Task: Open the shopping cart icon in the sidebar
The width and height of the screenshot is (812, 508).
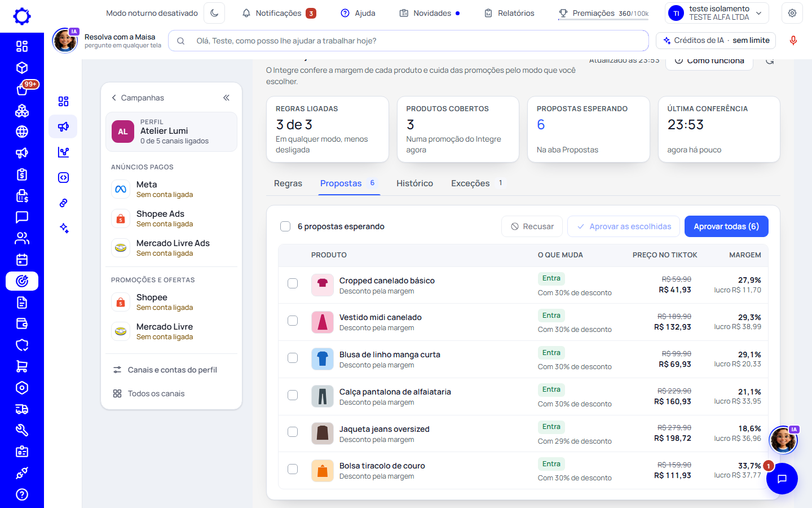Action: pyautogui.click(x=22, y=366)
